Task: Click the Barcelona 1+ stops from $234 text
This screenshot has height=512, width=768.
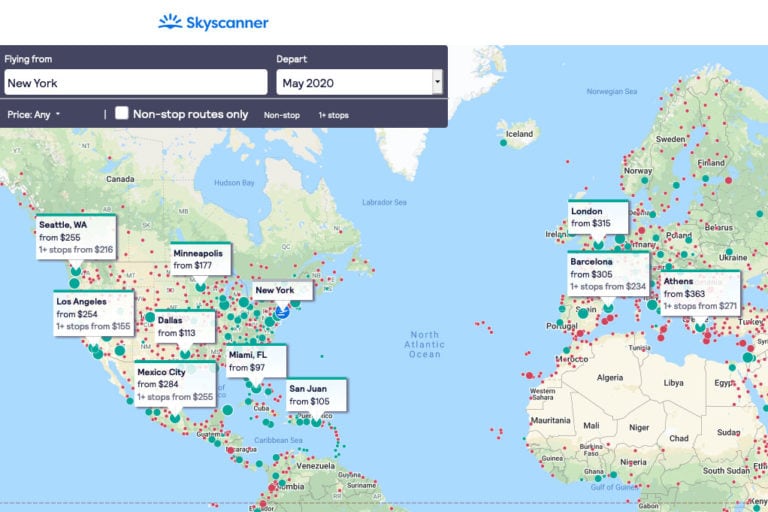Action: (x=608, y=287)
